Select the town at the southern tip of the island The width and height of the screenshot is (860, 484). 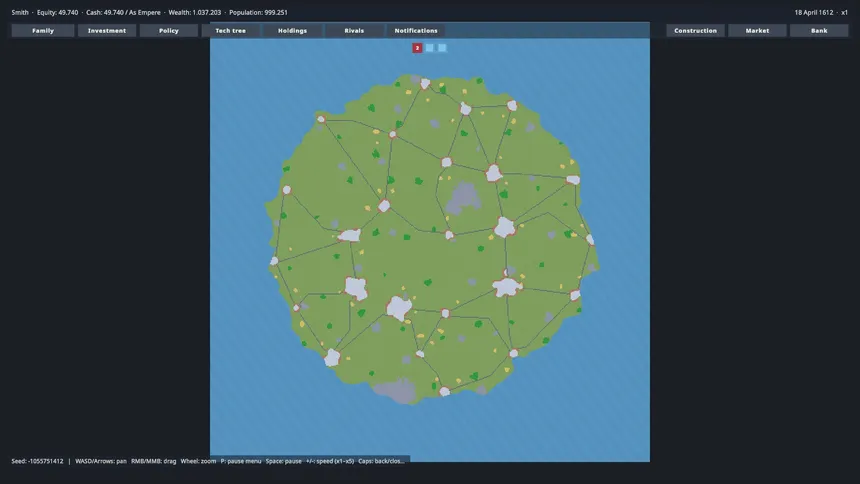(x=444, y=391)
